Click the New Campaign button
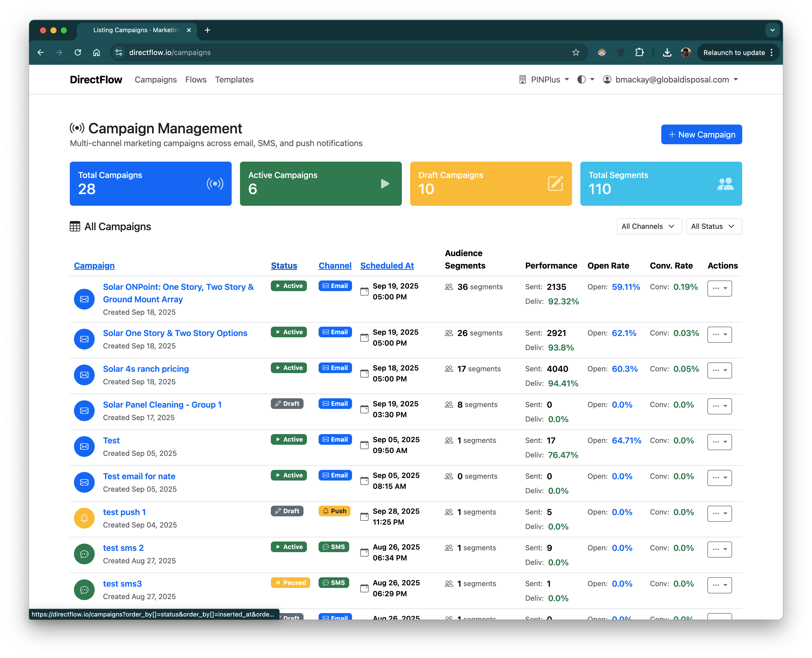This screenshot has width=812, height=658. [x=701, y=135]
